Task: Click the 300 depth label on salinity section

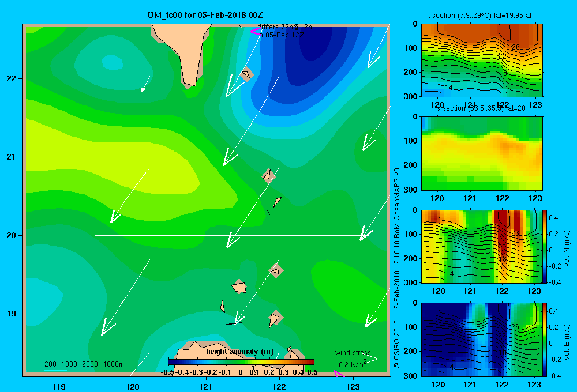Action: (x=411, y=190)
